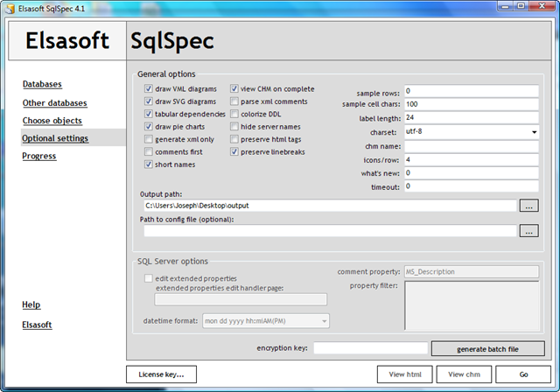The width and height of the screenshot is (560, 392).
Task: Click the View chm button
Action: tap(464, 374)
